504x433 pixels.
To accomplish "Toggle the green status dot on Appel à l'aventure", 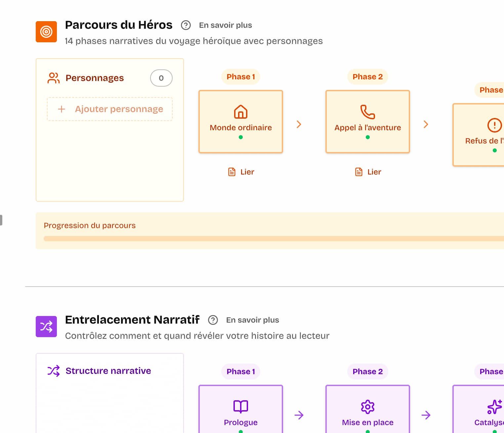I will 367,137.
